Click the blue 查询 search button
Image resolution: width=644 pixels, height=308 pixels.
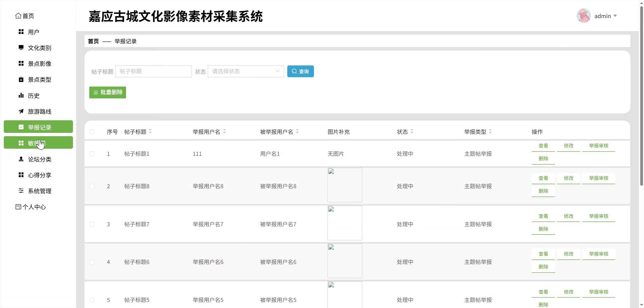click(300, 71)
